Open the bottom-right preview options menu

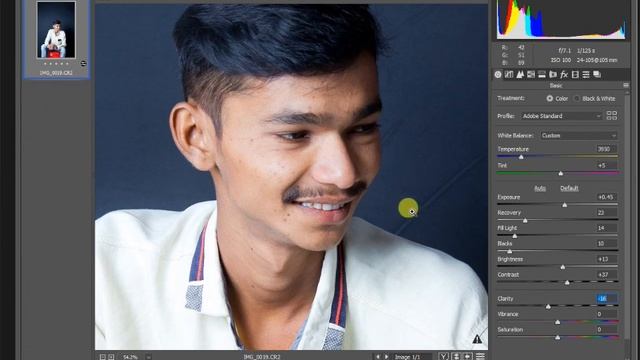[480, 356]
